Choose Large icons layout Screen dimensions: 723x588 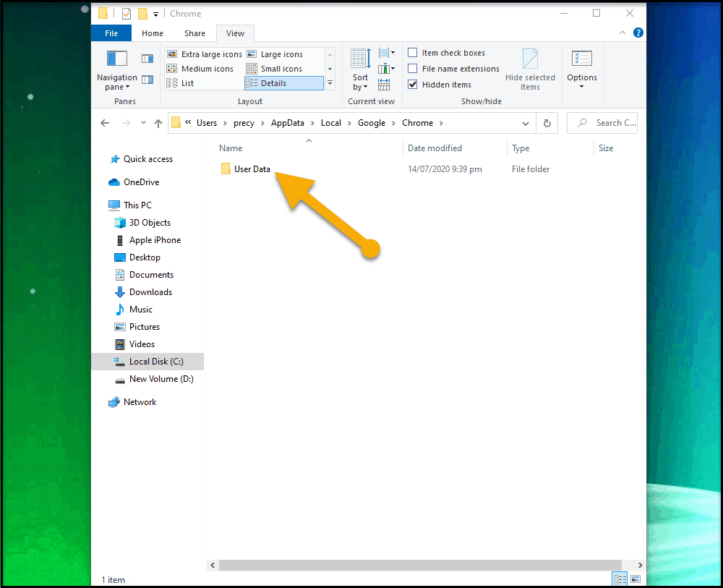(x=275, y=54)
